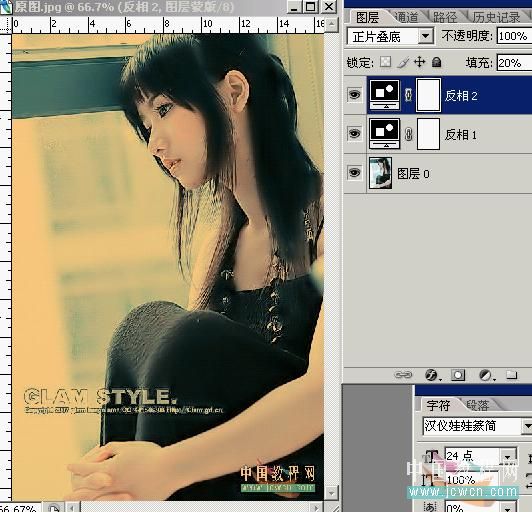Image resolution: width=532 pixels, height=512 pixels.
Task: Switch to the 字符 tab
Action: point(438,405)
